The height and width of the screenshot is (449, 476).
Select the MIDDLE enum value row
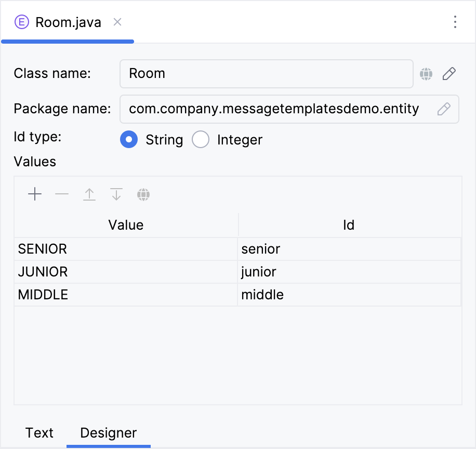pos(126,295)
